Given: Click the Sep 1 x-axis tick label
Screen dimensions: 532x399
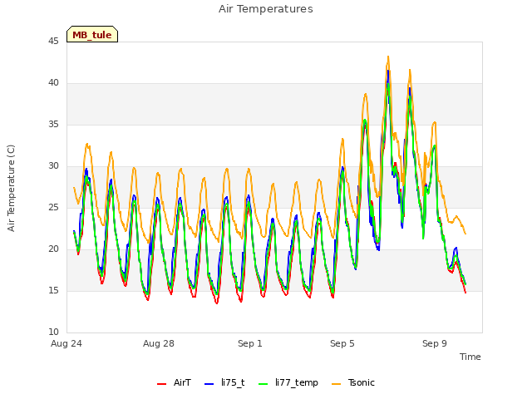Looking at the screenshot, I should click(x=250, y=343).
